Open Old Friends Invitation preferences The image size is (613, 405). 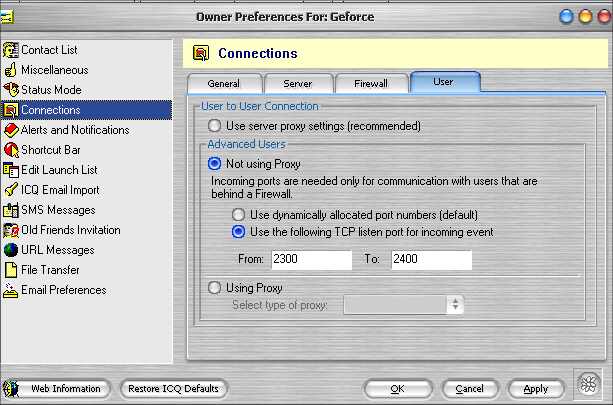[86, 230]
